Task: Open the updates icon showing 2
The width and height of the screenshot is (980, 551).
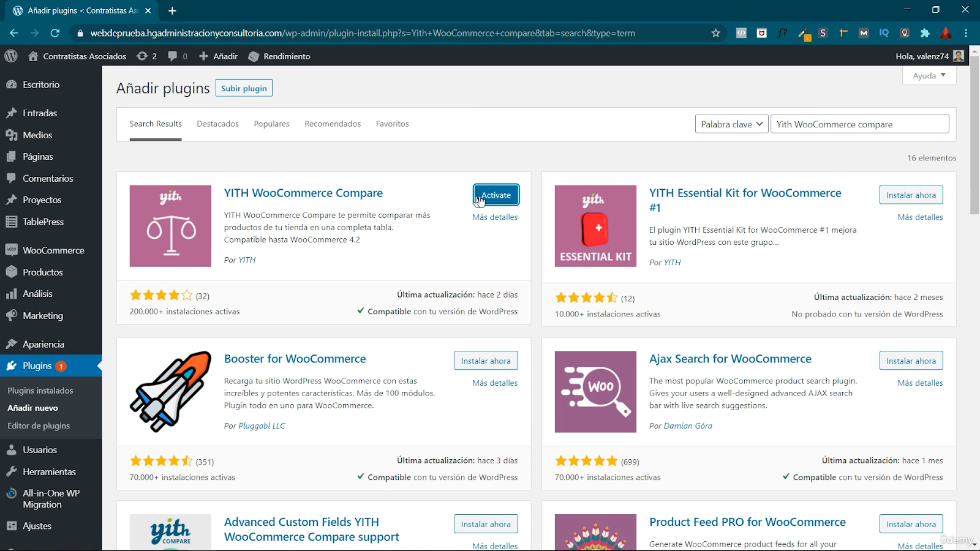Action: pos(146,56)
